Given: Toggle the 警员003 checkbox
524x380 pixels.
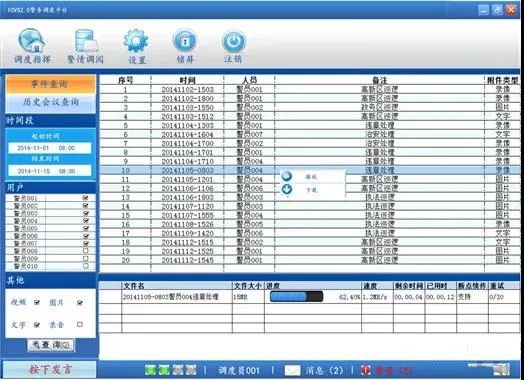Looking at the screenshot, I should [x=86, y=213].
